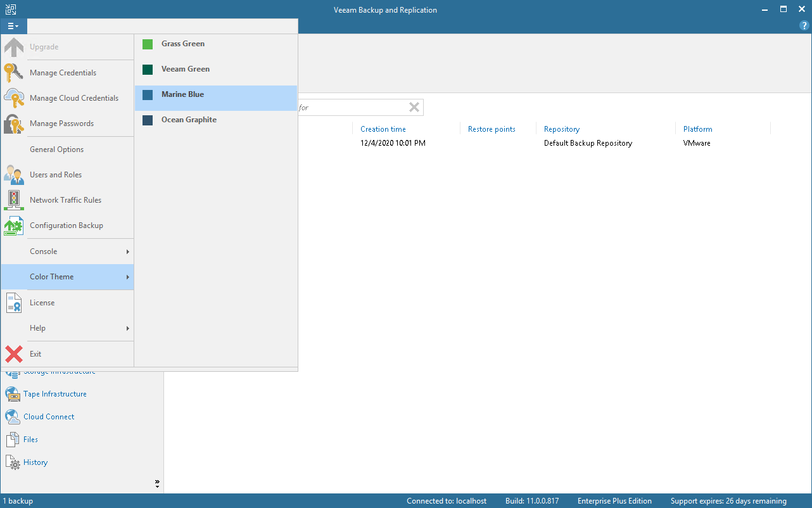
Task: Select the Ocean Graphite color swatch
Action: 148,120
